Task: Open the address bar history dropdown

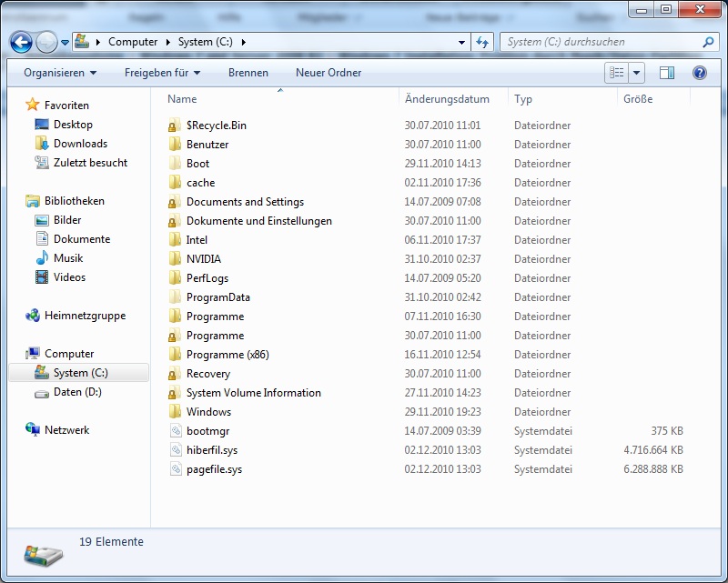Action: pos(461,42)
